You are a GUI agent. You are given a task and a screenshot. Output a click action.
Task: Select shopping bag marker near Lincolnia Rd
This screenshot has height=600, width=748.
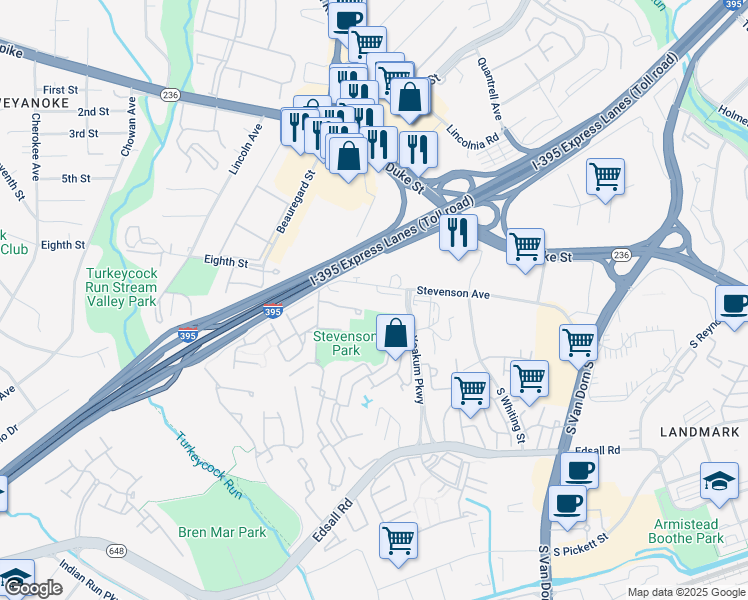409,97
